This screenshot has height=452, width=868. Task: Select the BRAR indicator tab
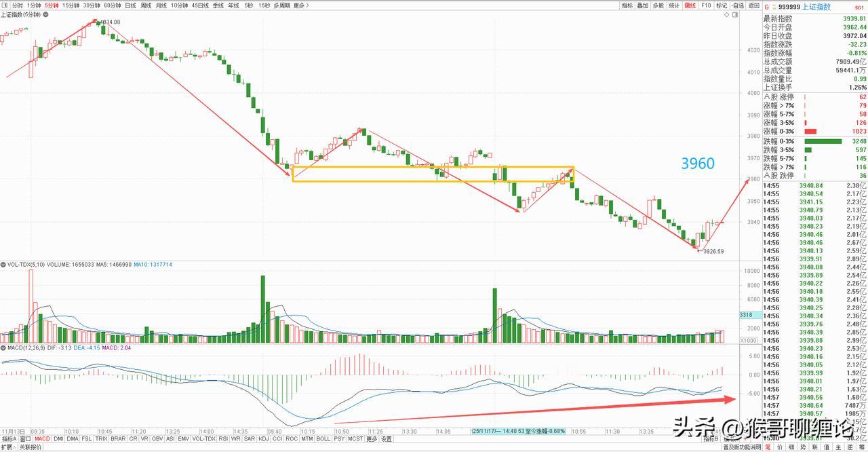(x=118, y=438)
